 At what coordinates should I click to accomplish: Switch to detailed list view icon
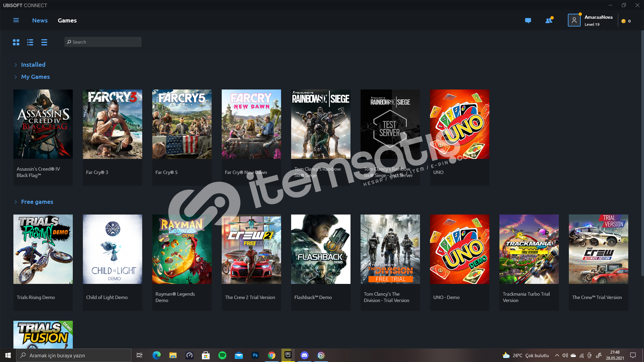pyautogui.click(x=30, y=42)
